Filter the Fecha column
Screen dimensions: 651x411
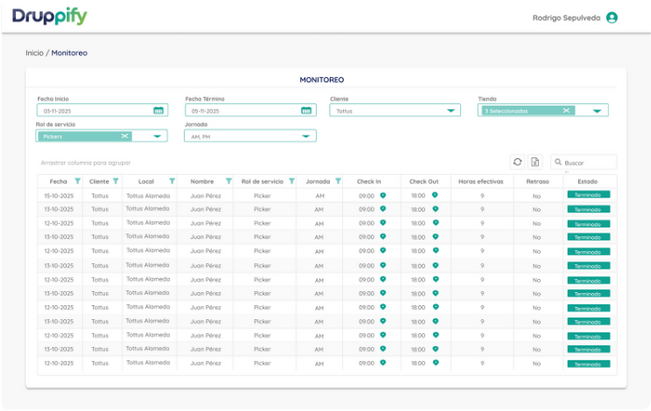click(x=78, y=181)
